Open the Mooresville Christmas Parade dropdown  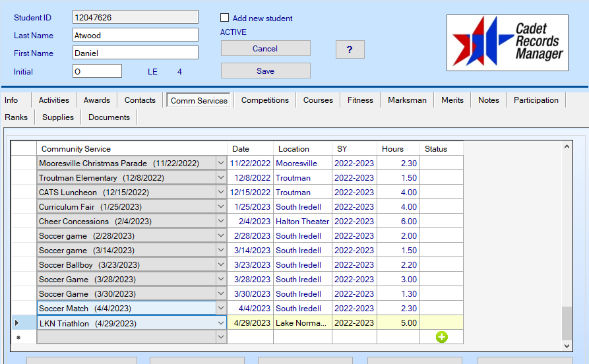[x=220, y=164]
